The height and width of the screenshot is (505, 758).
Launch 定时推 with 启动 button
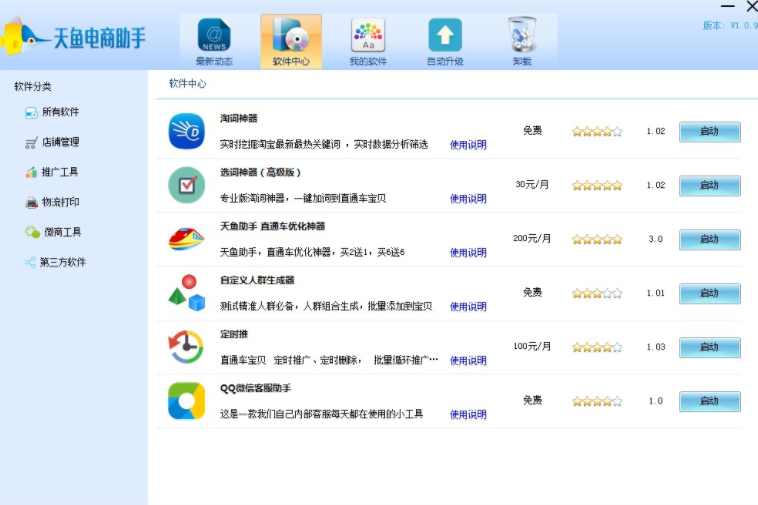click(710, 347)
